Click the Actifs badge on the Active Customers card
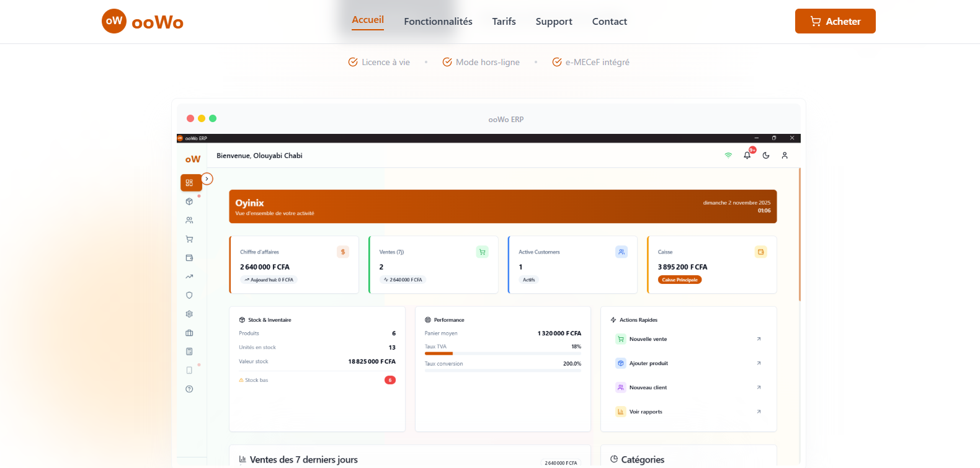Viewport: 980px width, 468px height. [x=528, y=280]
